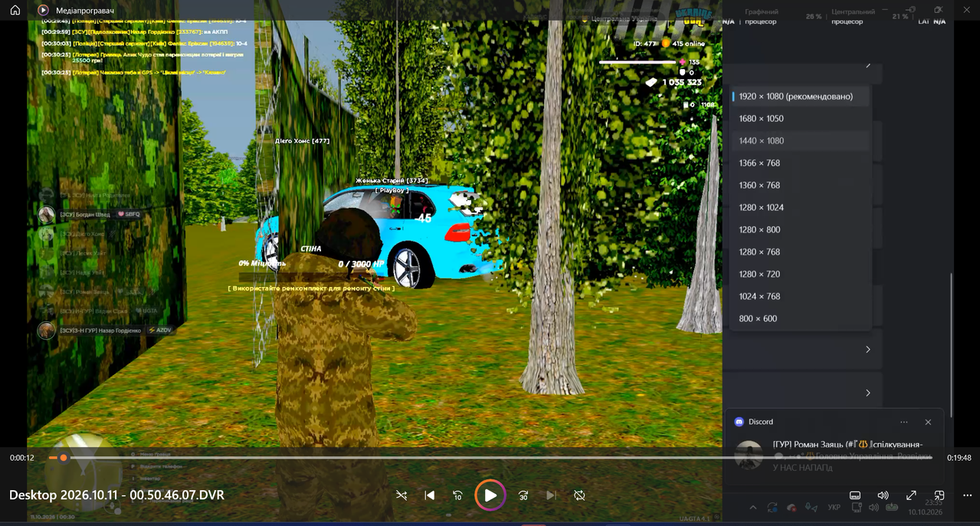Image resolution: width=980 pixels, height=526 pixels.
Task: Click the УКР language indicator in recorded taskbar
Action: [x=834, y=508]
